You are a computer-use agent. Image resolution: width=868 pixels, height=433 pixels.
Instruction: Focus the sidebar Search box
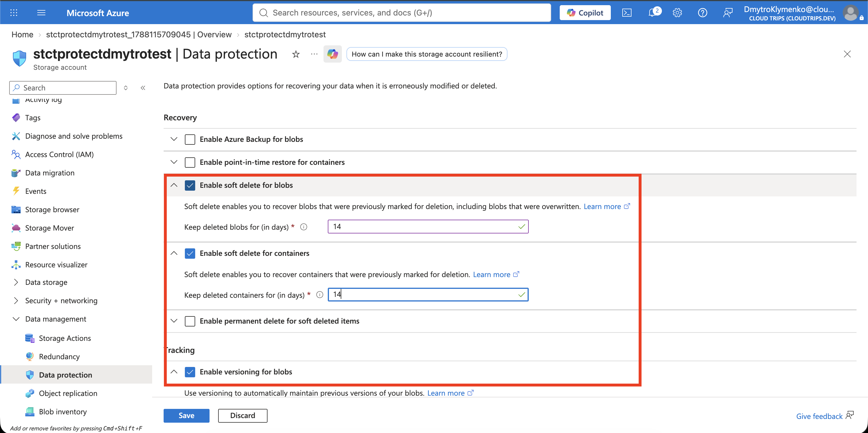tap(63, 88)
